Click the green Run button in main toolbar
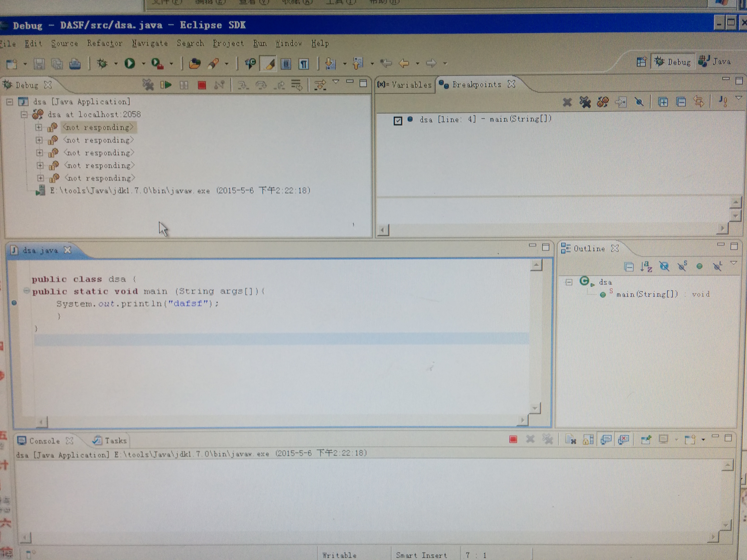This screenshot has width=747, height=560. point(130,63)
